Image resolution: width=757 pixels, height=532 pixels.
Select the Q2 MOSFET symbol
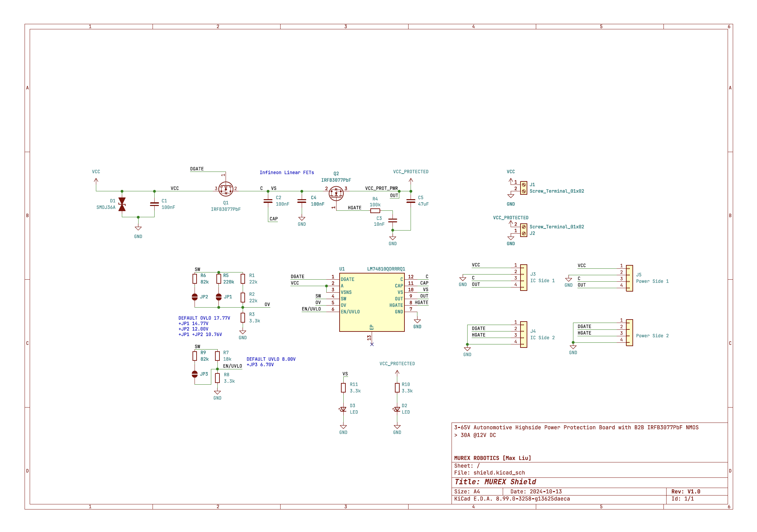(336, 193)
